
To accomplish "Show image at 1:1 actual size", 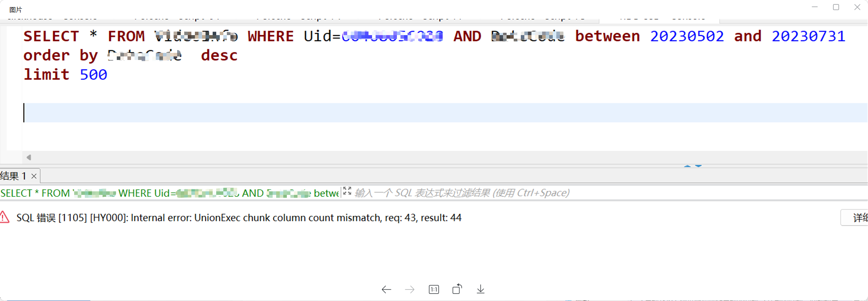I will pos(434,290).
